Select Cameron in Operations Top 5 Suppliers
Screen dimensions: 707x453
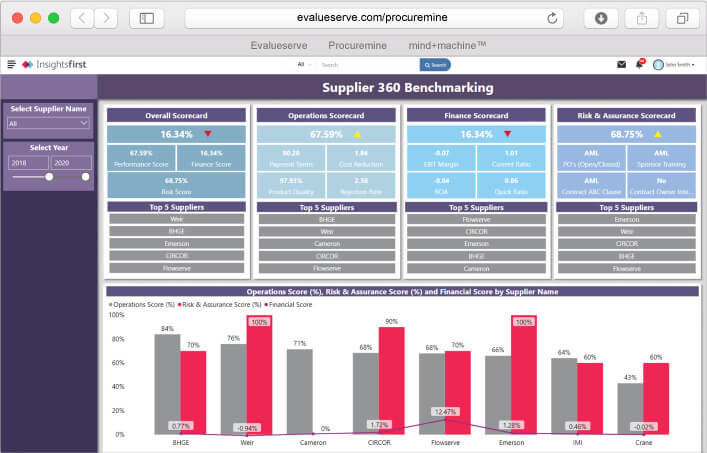click(326, 244)
